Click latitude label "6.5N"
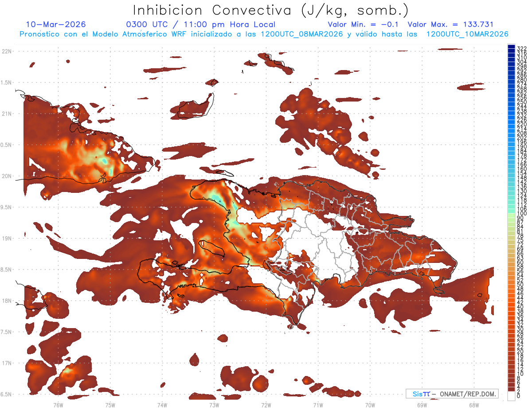 (6, 394)
